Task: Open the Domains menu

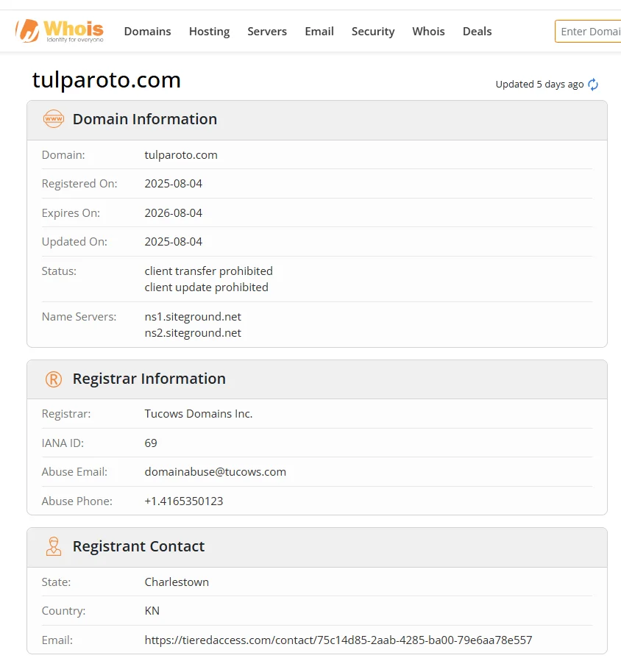Action: pyautogui.click(x=148, y=32)
